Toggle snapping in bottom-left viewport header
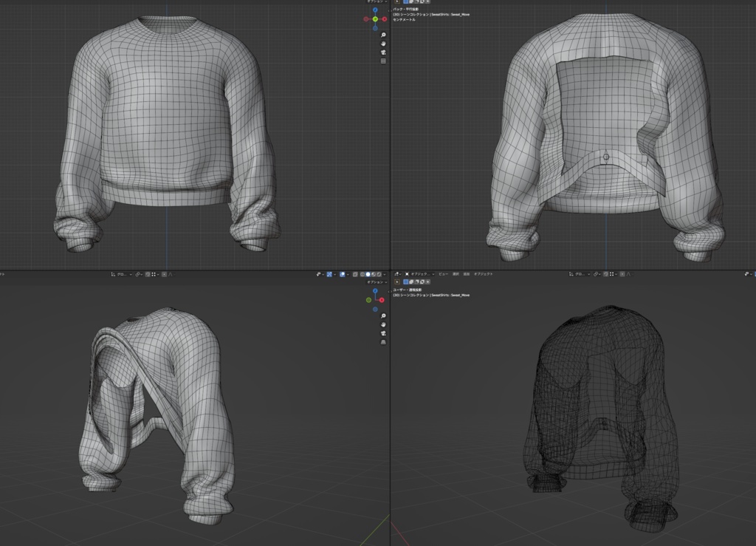The width and height of the screenshot is (756, 546). tap(148, 274)
